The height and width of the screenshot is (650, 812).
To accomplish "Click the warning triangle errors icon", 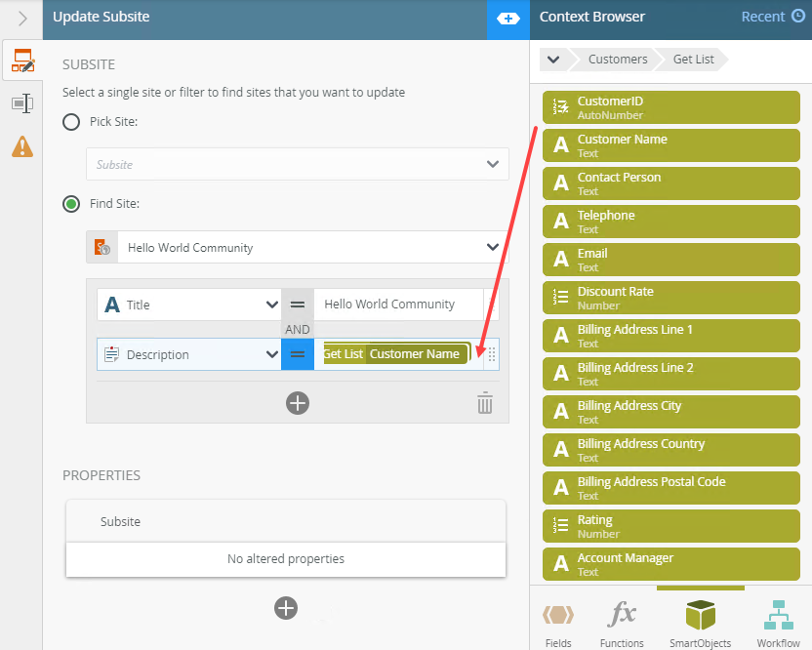I will (21, 146).
